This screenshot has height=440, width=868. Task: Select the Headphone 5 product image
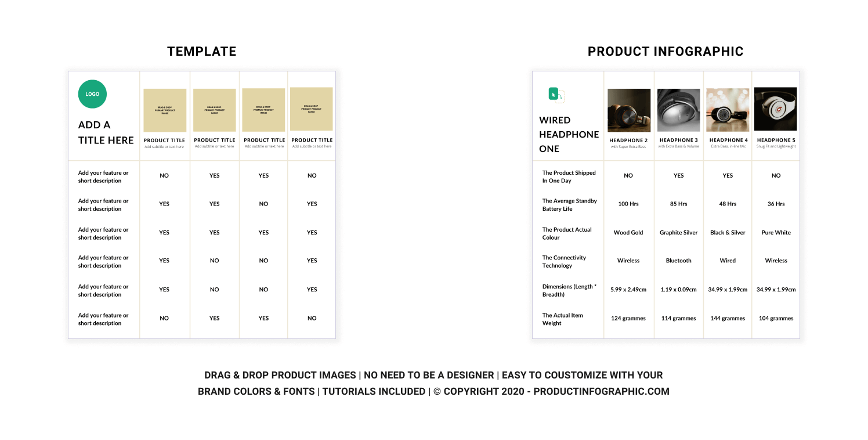coord(776,109)
